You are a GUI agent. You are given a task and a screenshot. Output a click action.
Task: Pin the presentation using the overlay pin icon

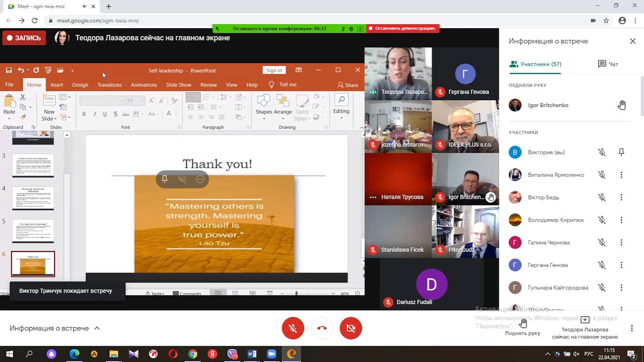click(x=165, y=179)
